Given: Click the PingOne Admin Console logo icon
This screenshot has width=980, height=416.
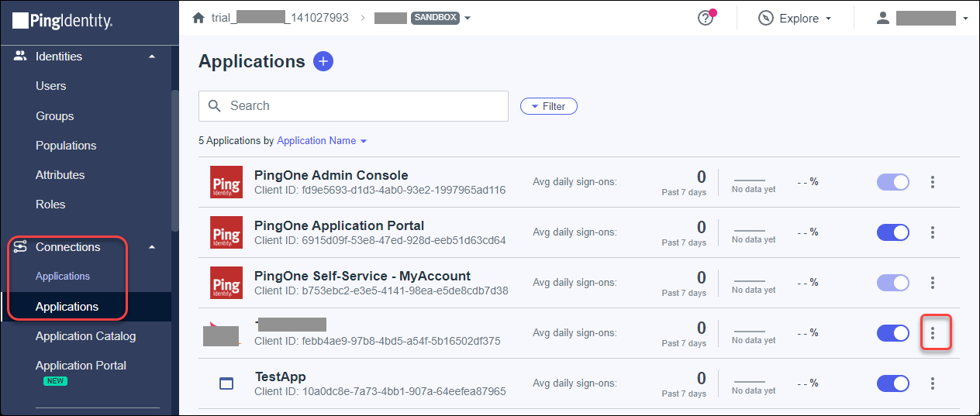Looking at the screenshot, I should pos(226,182).
